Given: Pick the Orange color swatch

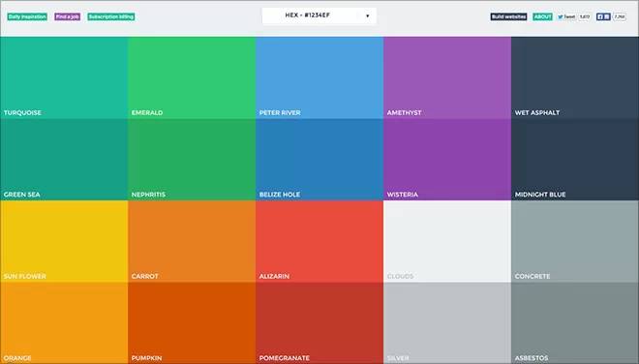Looking at the screenshot, I should tap(64, 323).
